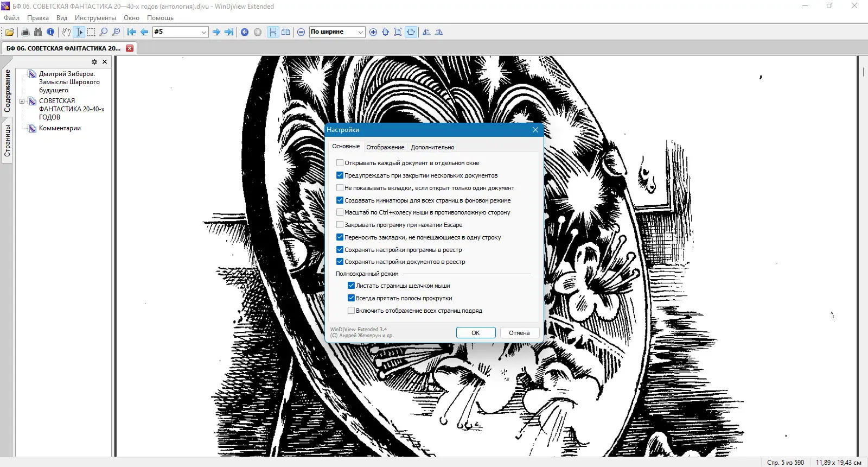
Task: Switch to the 'Дополнительно' settings tab
Action: coord(432,147)
